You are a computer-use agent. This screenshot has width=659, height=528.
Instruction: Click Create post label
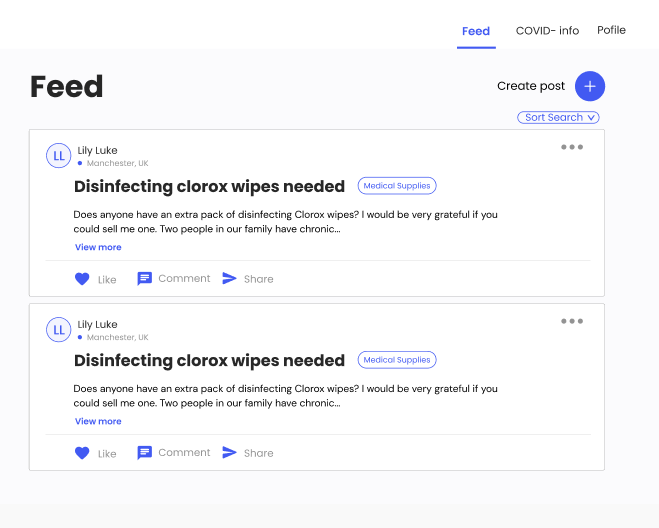click(x=531, y=86)
